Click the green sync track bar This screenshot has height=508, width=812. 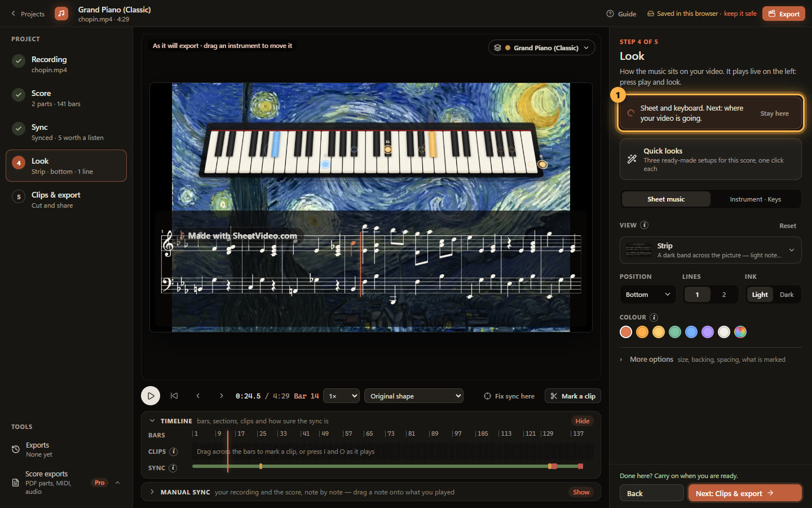[x=387, y=466]
